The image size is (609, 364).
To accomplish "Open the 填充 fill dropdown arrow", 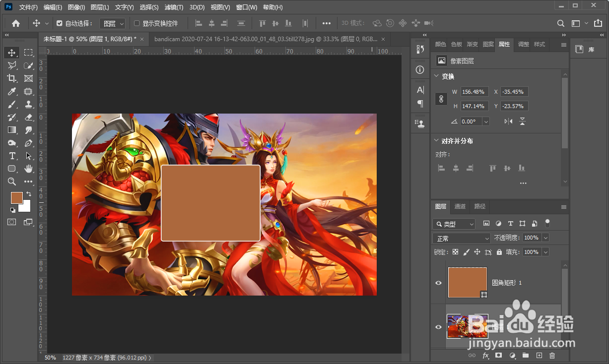I will click(x=546, y=252).
